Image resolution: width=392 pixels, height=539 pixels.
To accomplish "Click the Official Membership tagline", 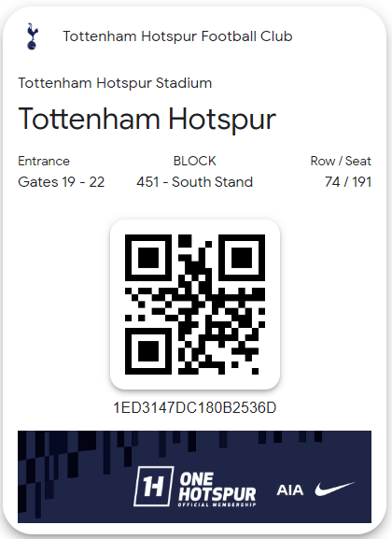I will [x=217, y=504].
